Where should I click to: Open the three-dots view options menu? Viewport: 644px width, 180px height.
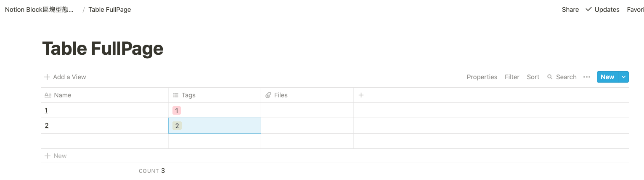point(587,77)
